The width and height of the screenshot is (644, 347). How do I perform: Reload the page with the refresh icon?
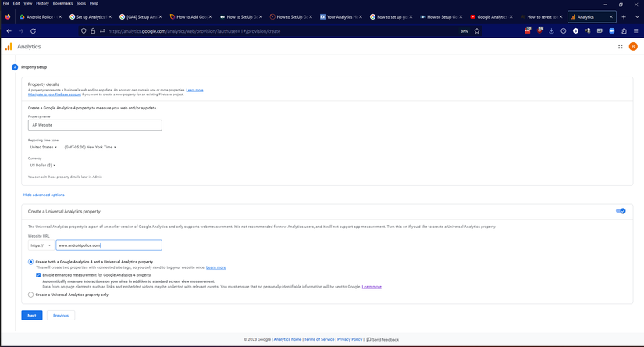pos(34,30)
